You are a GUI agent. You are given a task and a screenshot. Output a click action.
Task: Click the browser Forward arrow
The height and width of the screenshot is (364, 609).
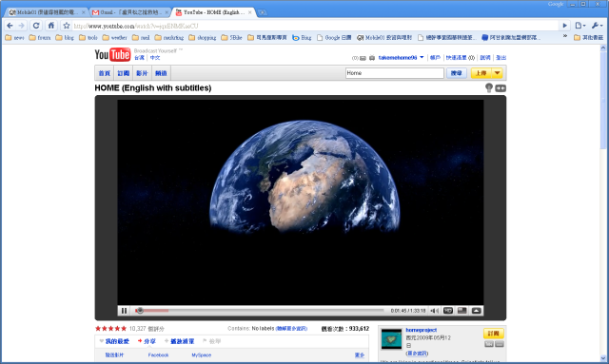[x=22, y=26]
